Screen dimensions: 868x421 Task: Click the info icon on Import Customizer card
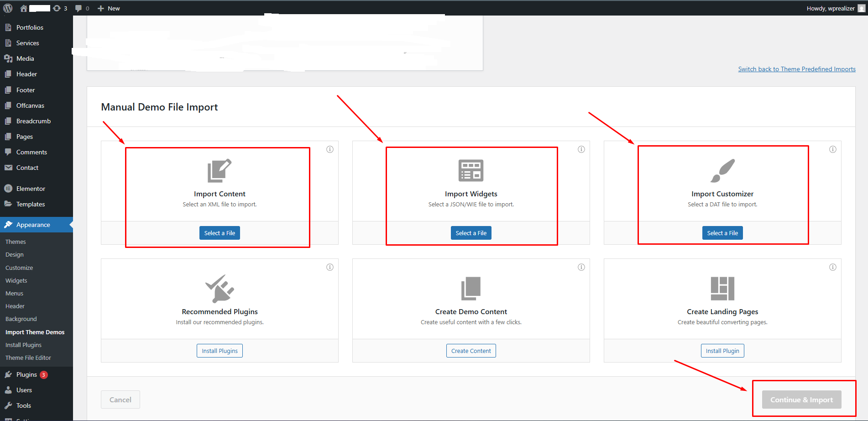click(833, 149)
